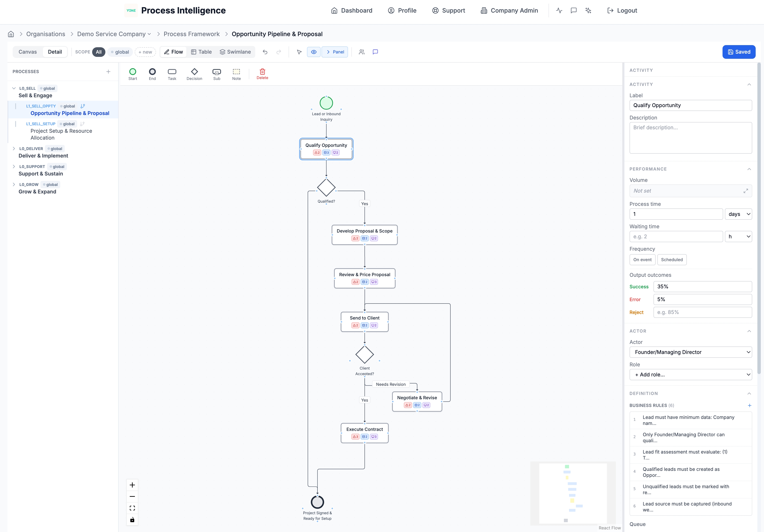The height and width of the screenshot is (532, 764).
Task: Click the fit view icon
Action: (x=132, y=508)
